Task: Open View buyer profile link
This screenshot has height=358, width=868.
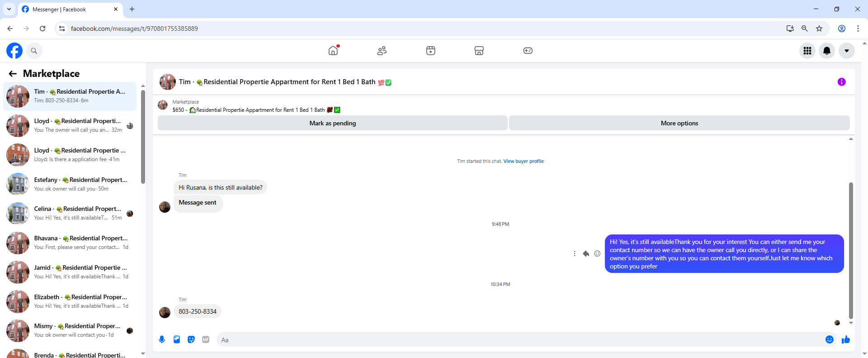Action: (x=524, y=161)
